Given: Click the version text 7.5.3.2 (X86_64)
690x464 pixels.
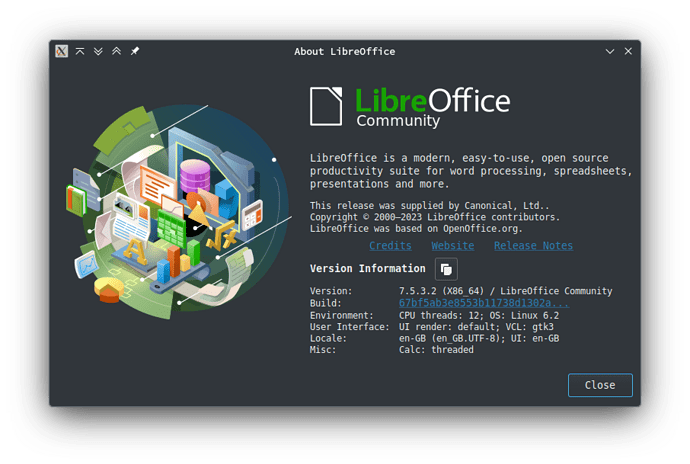Looking at the screenshot, I should tap(441, 291).
